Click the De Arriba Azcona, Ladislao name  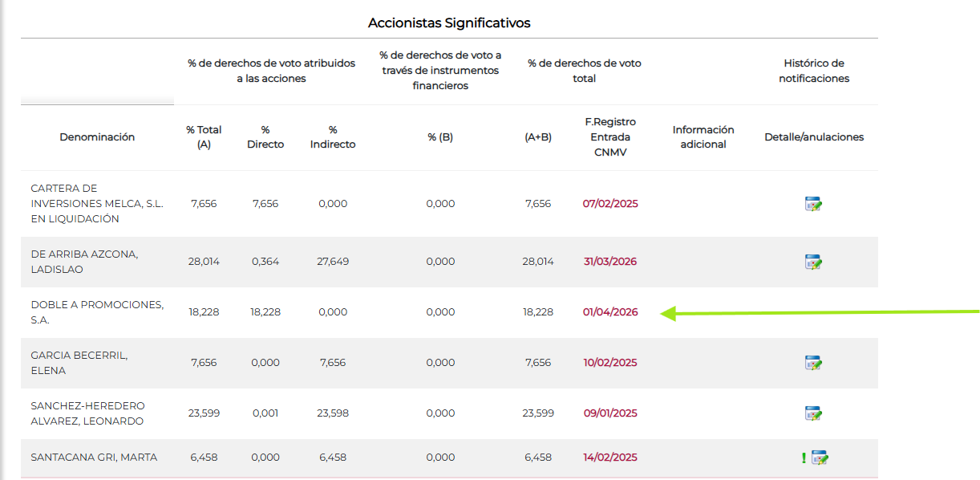pos(84,262)
